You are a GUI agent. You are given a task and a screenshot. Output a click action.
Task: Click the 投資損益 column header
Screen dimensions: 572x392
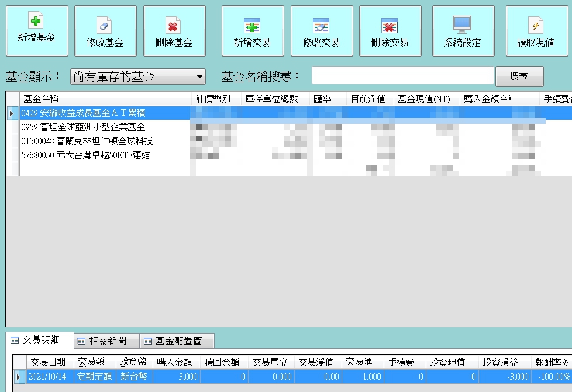pyautogui.click(x=505, y=362)
